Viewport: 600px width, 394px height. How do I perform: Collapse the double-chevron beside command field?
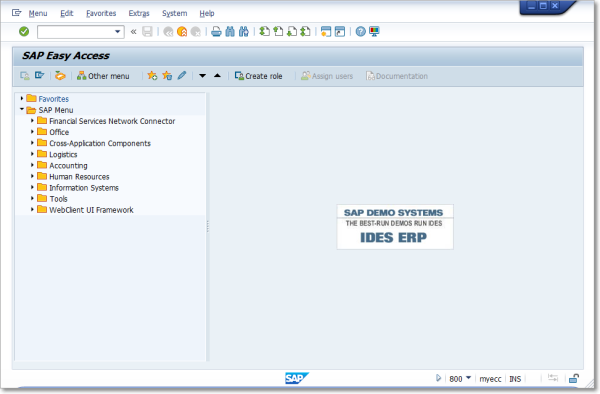pyautogui.click(x=134, y=31)
